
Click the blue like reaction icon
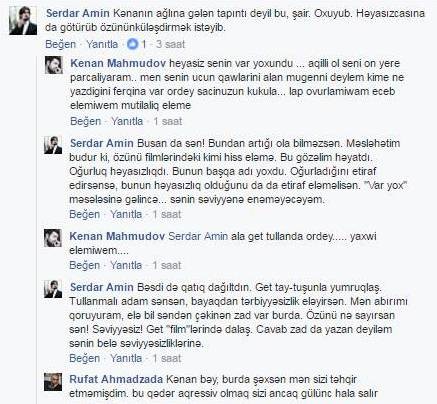(133, 44)
